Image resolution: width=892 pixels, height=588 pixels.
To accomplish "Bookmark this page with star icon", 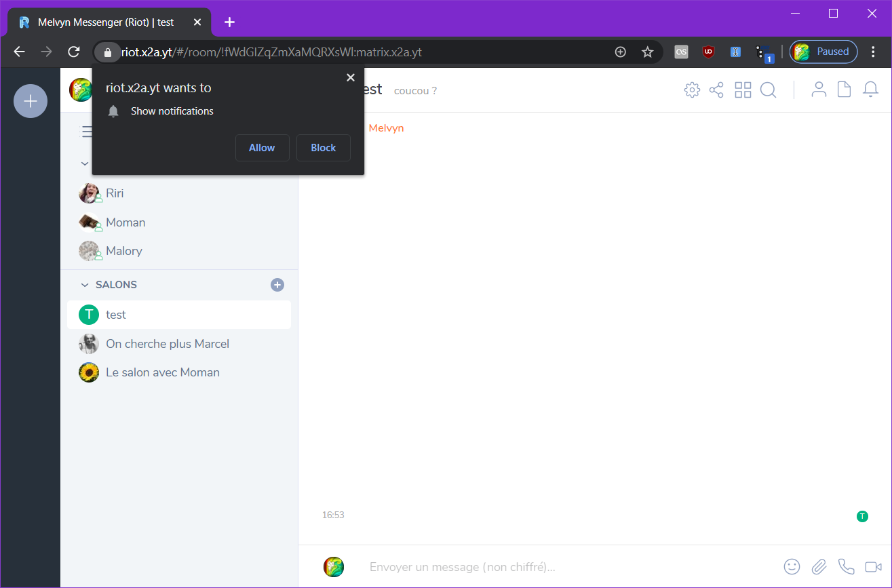I will 647,52.
